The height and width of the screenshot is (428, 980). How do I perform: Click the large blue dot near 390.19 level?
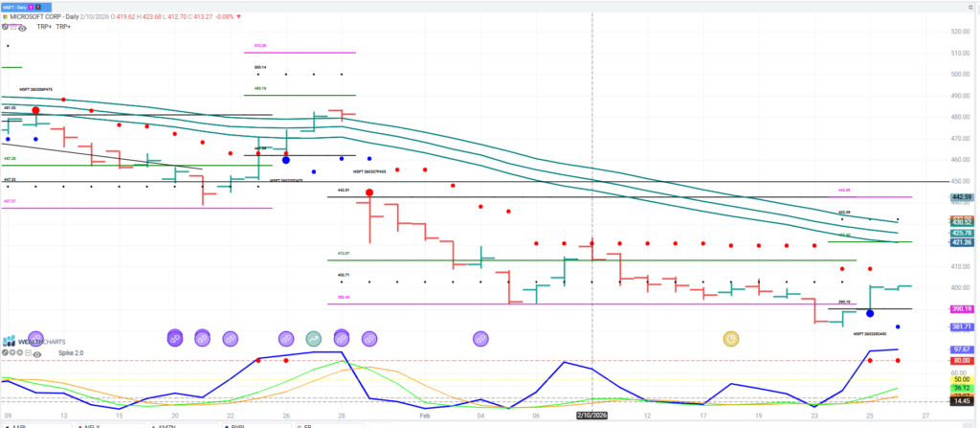pos(870,313)
